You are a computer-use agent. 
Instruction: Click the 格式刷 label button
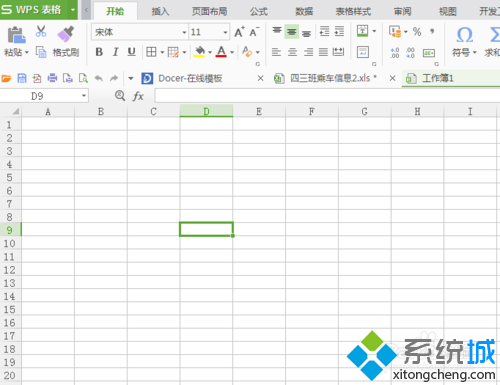coord(66,52)
